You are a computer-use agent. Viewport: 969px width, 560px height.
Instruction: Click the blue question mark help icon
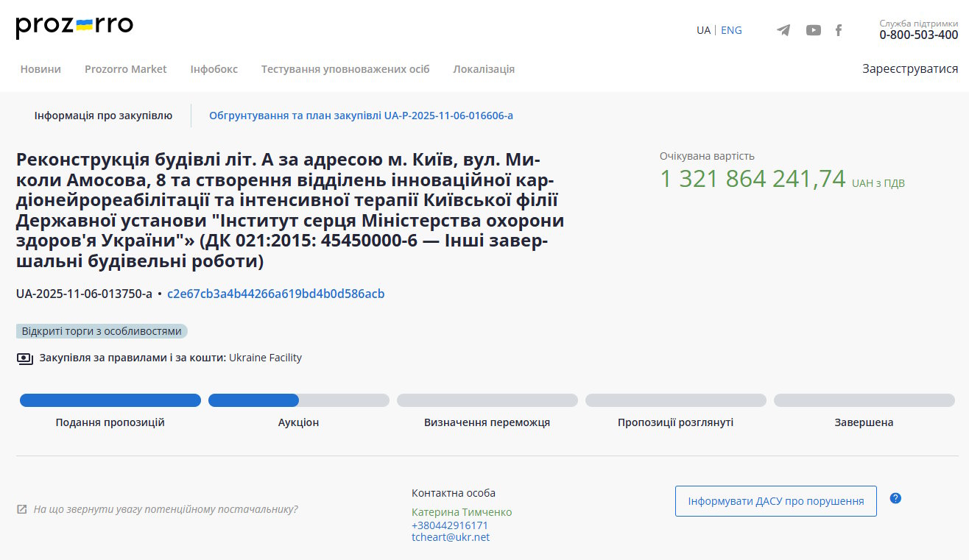(895, 498)
